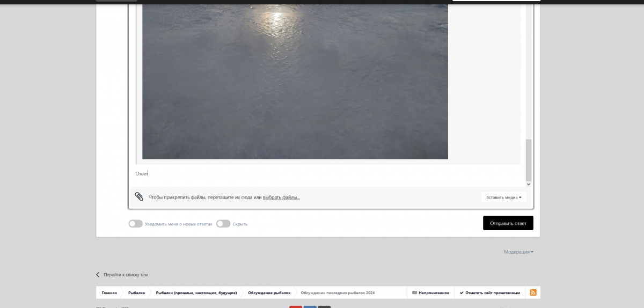Select the water photo inside the editor
Viewport: 644px width, 308px height.
[295, 80]
